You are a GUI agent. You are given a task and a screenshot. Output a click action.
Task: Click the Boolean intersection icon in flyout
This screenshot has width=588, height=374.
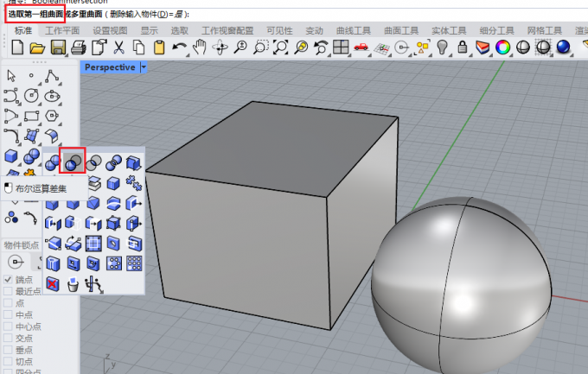coord(93,162)
